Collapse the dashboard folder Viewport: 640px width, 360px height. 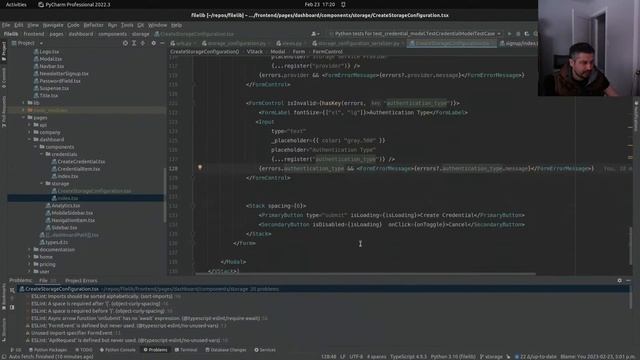click(x=29, y=140)
